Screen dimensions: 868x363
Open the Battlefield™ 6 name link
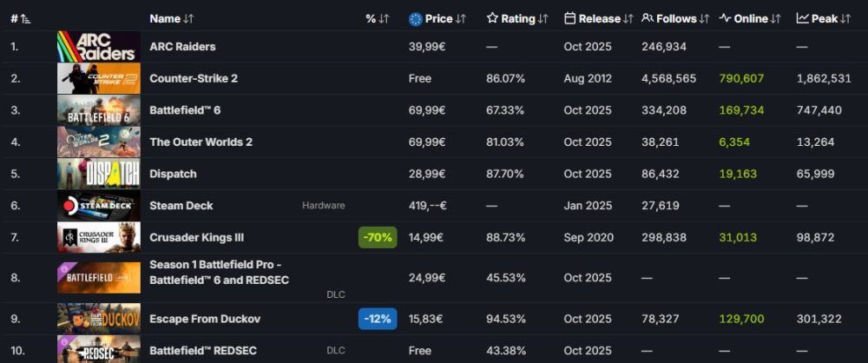185,109
